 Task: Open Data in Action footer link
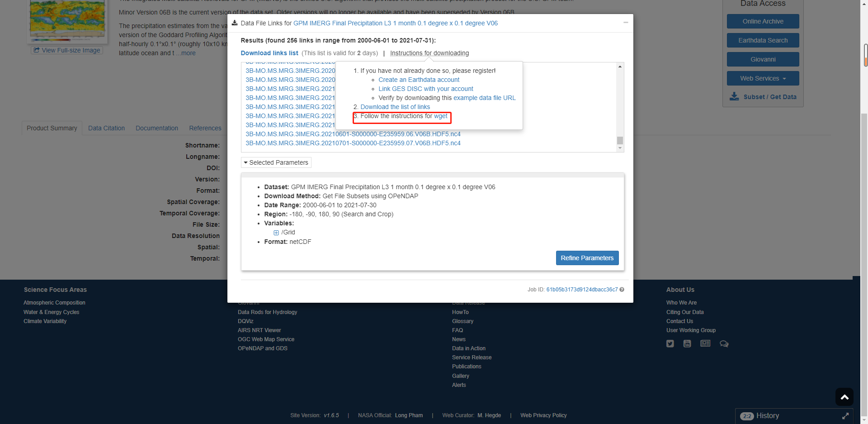469,348
